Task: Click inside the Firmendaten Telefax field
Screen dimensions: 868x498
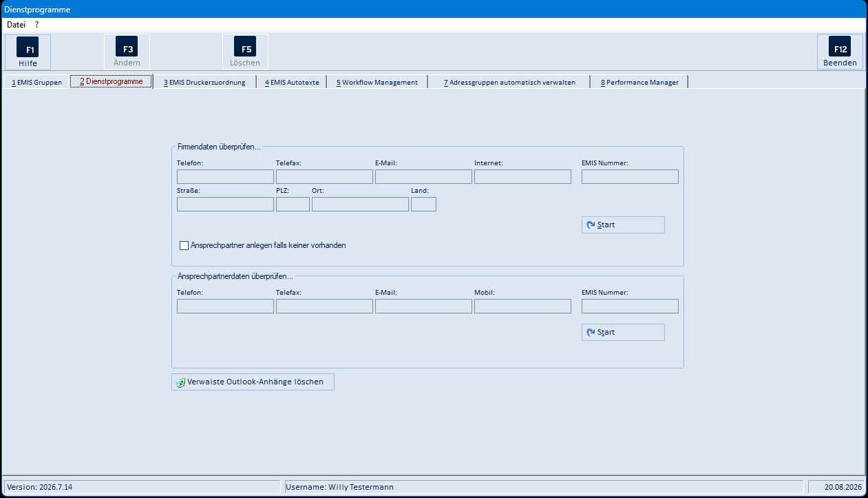Action: coord(324,177)
